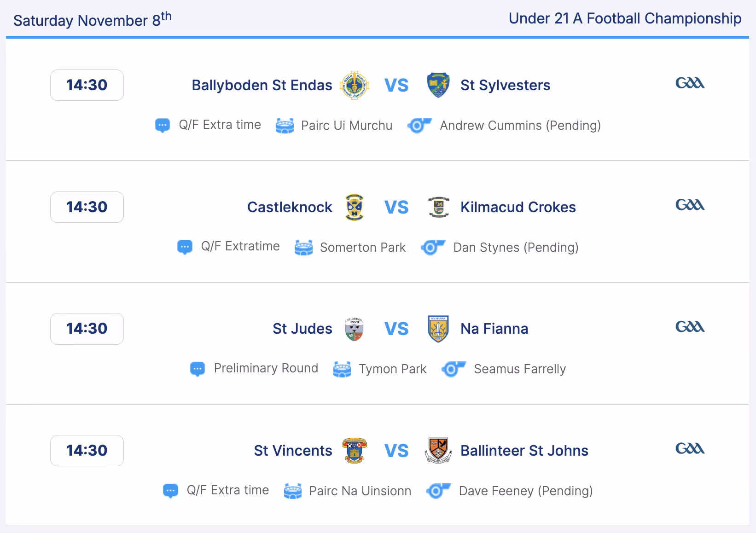This screenshot has height=533, width=756.
Task: Click the 14:30 time box for St Judes
Action: coord(87,329)
